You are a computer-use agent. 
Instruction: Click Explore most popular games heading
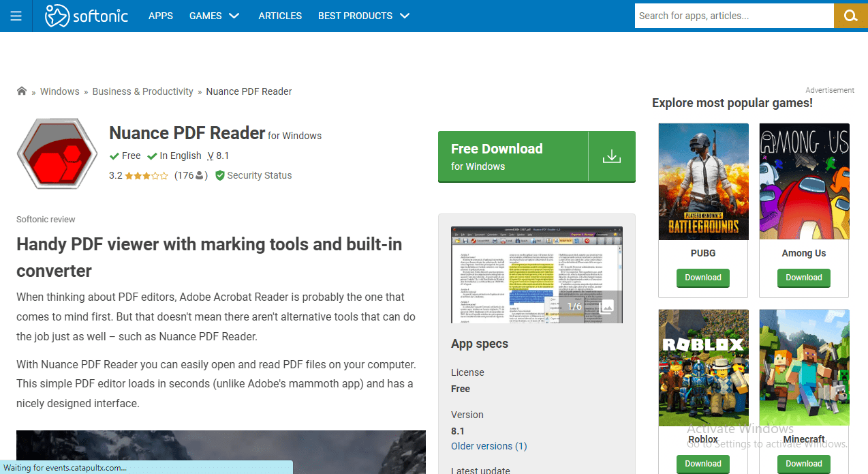pyautogui.click(x=732, y=103)
